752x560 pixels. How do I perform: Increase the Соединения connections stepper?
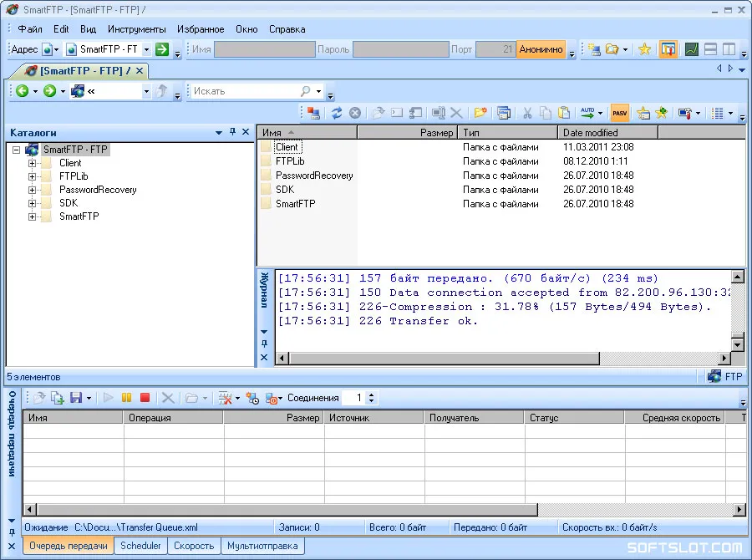371,395
